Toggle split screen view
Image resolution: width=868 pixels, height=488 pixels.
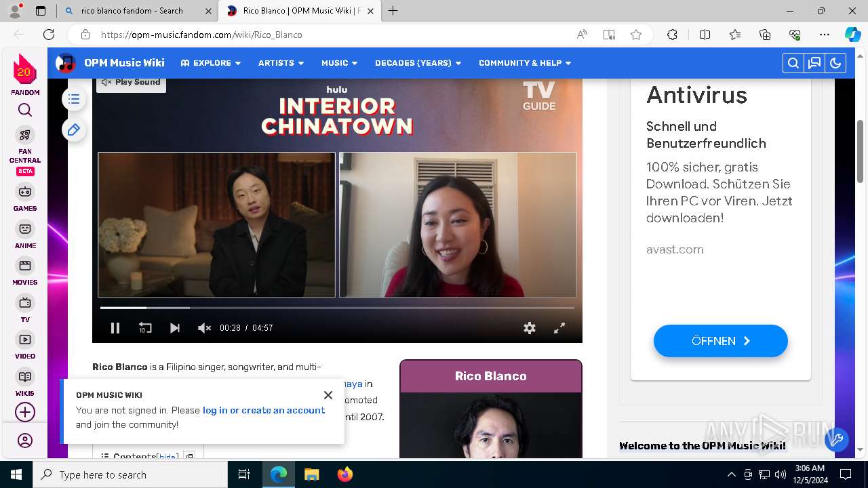click(x=705, y=35)
